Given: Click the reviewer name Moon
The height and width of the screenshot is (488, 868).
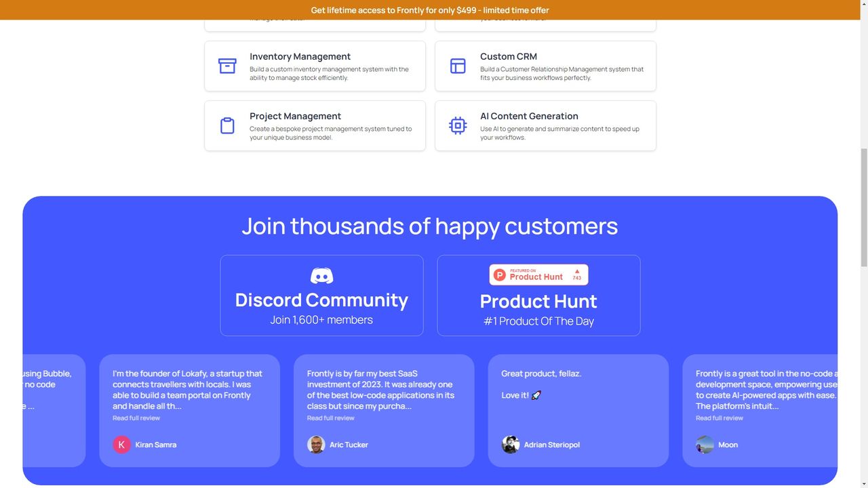Looking at the screenshot, I should click(x=728, y=445).
